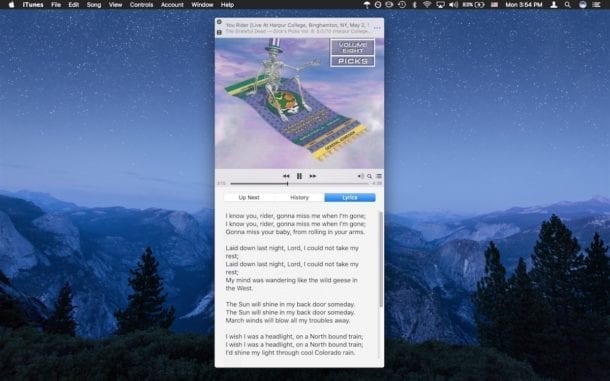This screenshot has width=610, height=381.
Task: Open the Apple menu
Action: (11, 5)
